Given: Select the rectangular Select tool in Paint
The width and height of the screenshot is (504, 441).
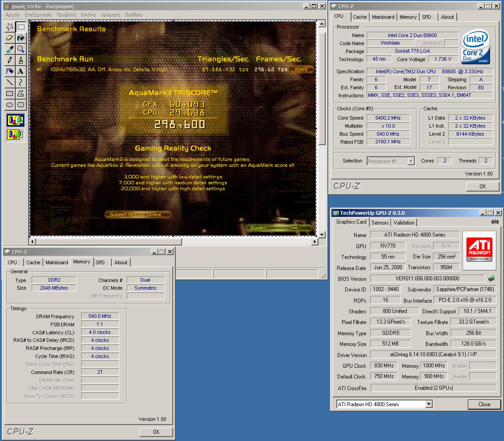Looking at the screenshot, I should click(21, 27).
